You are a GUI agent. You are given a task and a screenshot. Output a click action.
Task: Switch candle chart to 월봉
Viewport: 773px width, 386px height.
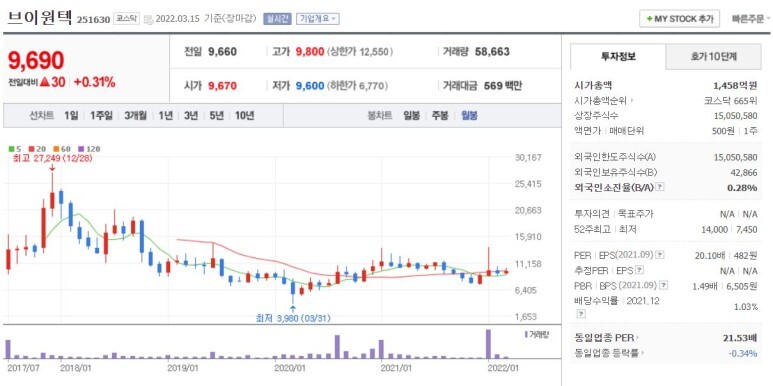click(469, 116)
